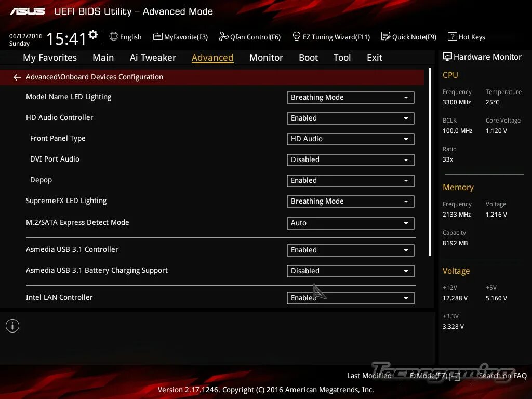The width and height of the screenshot is (532, 399).
Task: Click the +3.3V value 3.328 V
Action: pos(453,327)
